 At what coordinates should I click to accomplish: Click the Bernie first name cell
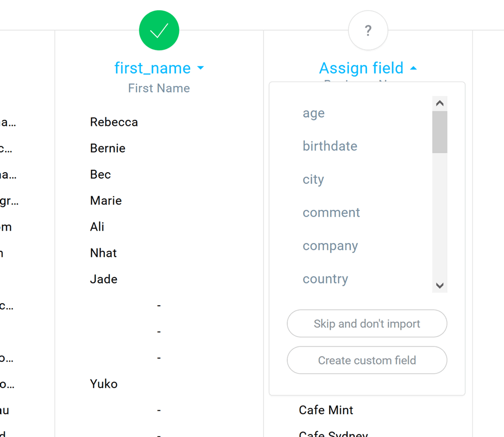(108, 148)
